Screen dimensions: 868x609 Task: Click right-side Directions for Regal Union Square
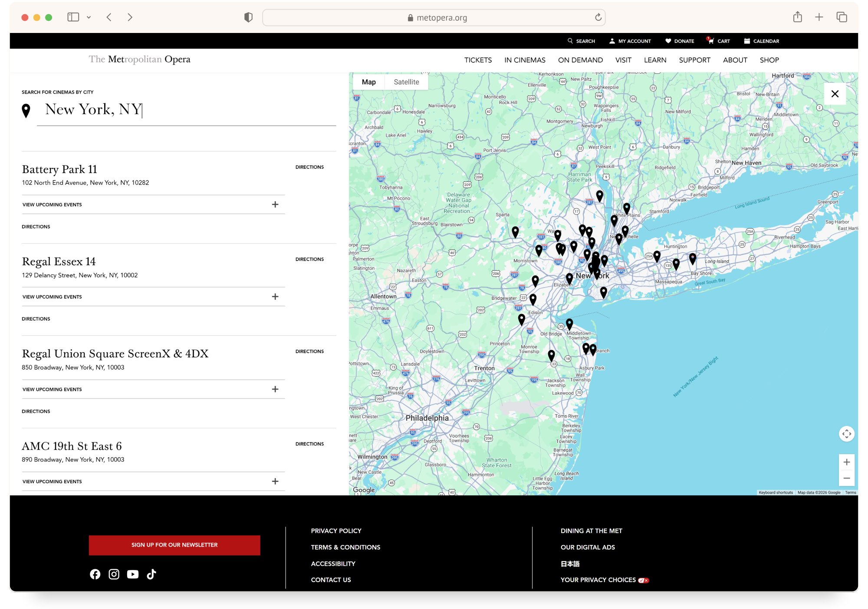(x=309, y=351)
